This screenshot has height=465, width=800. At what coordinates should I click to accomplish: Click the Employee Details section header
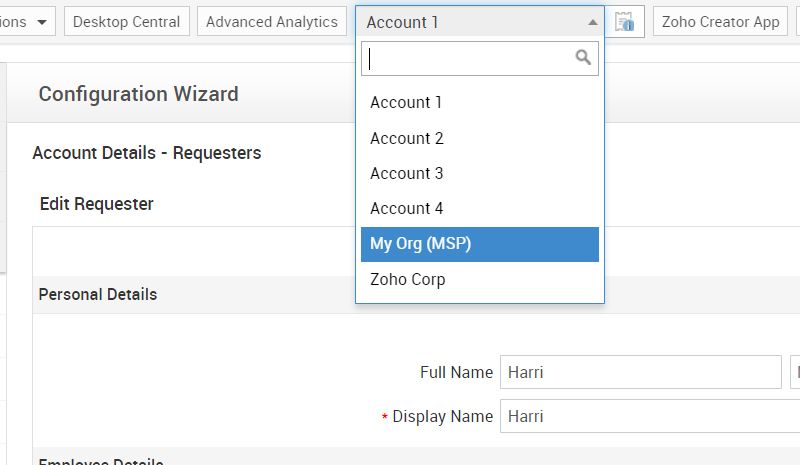[x=100, y=462]
